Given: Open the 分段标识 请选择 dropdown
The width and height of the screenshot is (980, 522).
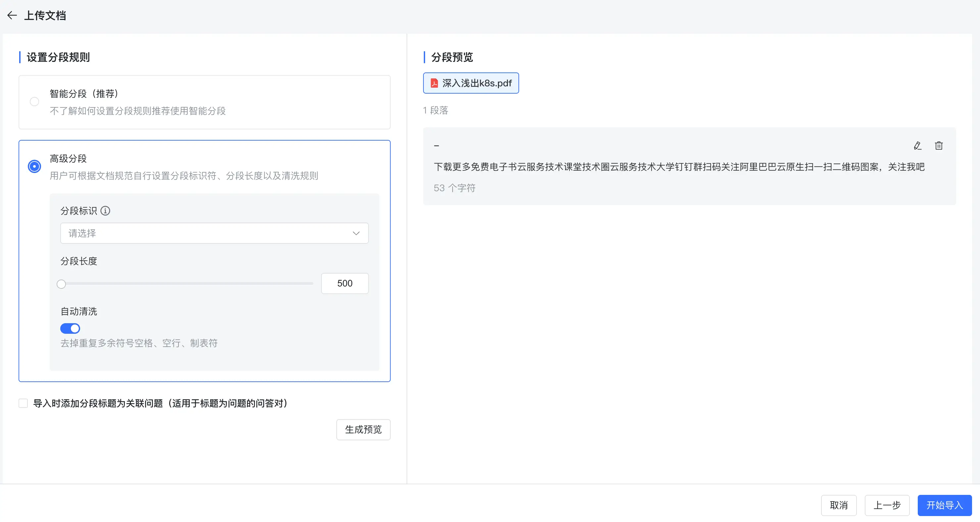Looking at the screenshot, I should [x=214, y=233].
